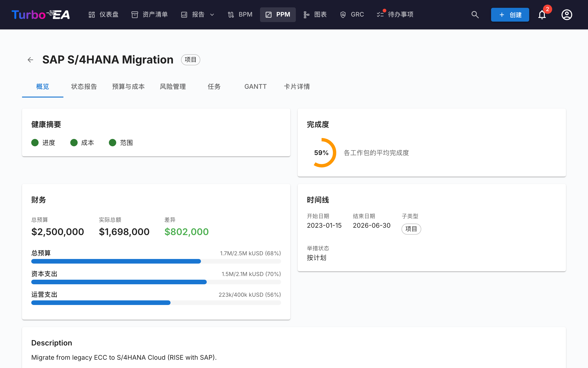Select the 概览 tab
588x368 pixels.
tap(42, 87)
